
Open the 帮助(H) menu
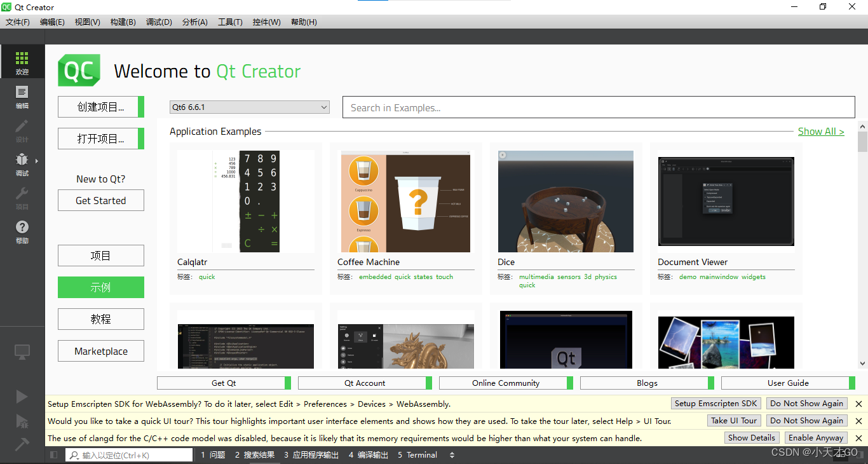(x=304, y=22)
